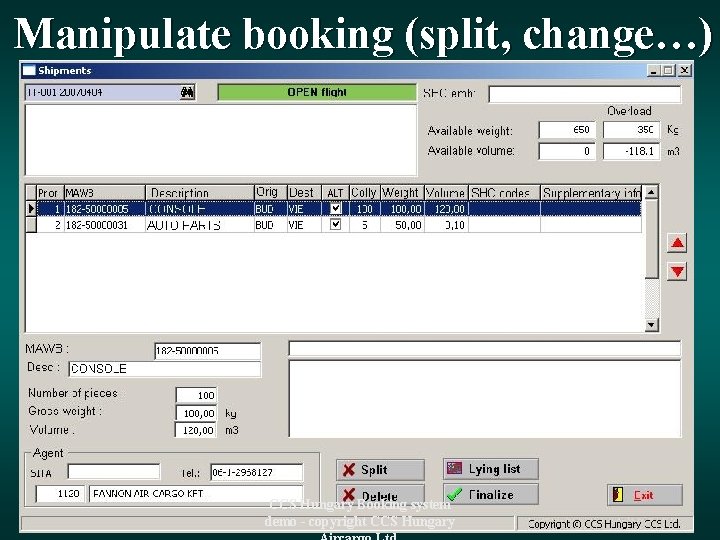The width and height of the screenshot is (720, 540).
Task: Click the flight number search field
Action: pyautogui.click(x=102, y=92)
